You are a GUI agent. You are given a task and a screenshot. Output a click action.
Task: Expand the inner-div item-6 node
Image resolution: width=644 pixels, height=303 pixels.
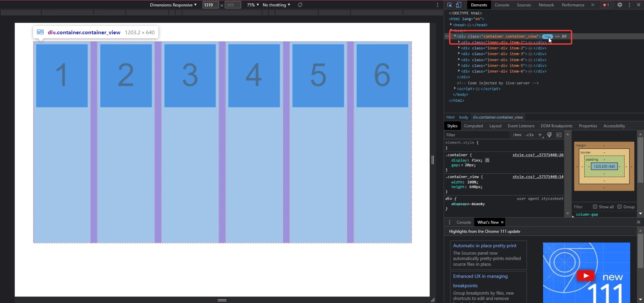(459, 71)
